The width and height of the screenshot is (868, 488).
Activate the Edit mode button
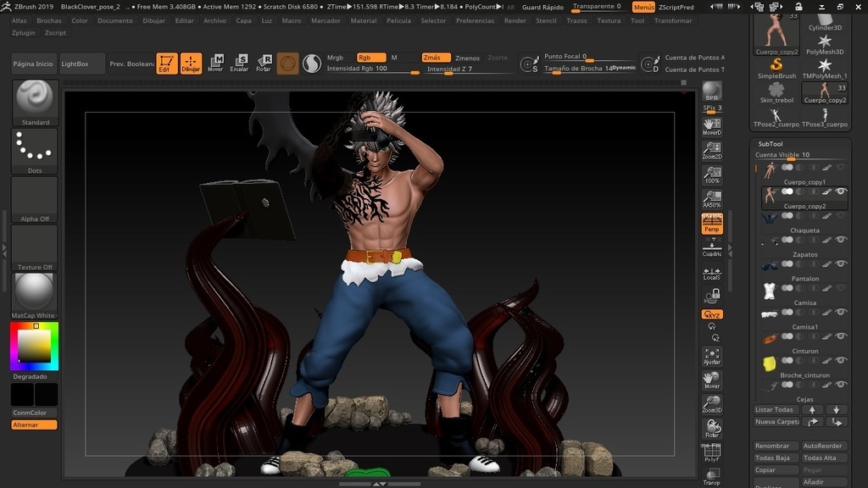coord(167,63)
